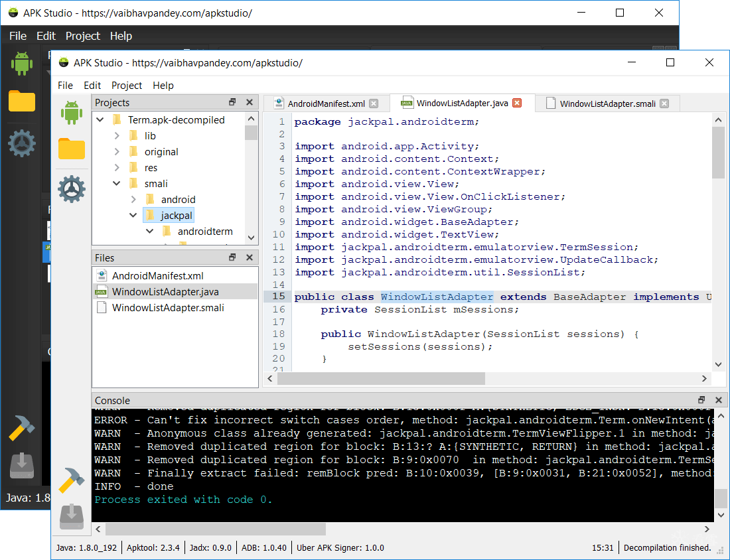Float the Projects panel using undock icon

(x=232, y=102)
